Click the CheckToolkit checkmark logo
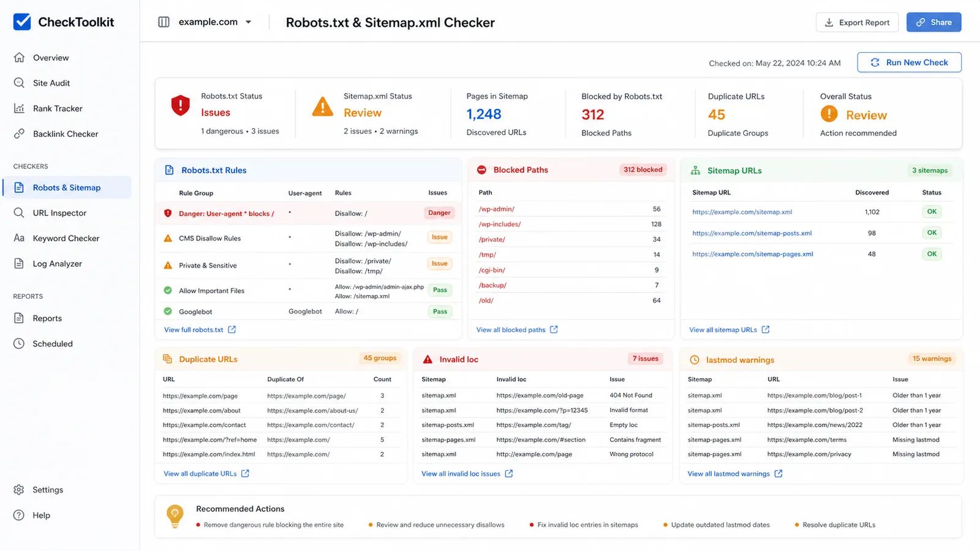980x551 pixels. click(x=22, y=22)
